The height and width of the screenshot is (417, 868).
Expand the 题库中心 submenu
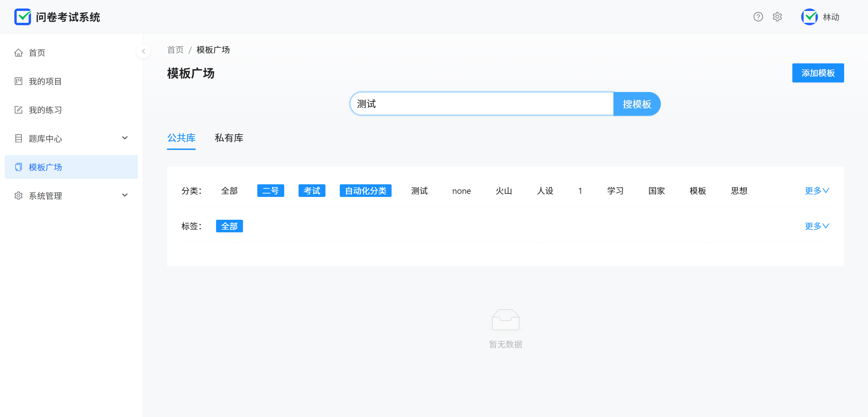[125, 138]
